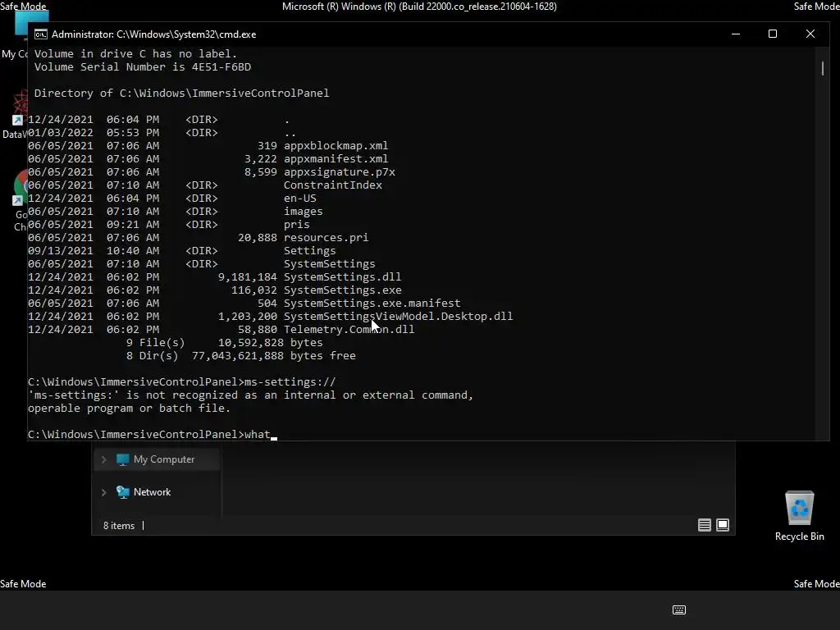840x630 pixels.
Task: Expand the Network tree node
Action: (x=104, y=492)
